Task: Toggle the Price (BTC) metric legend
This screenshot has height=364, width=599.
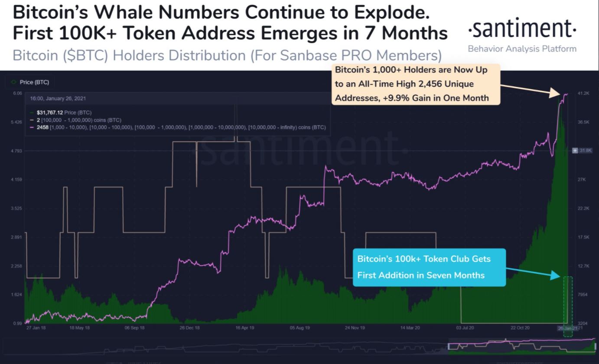Action: click(x=30, y=82)
